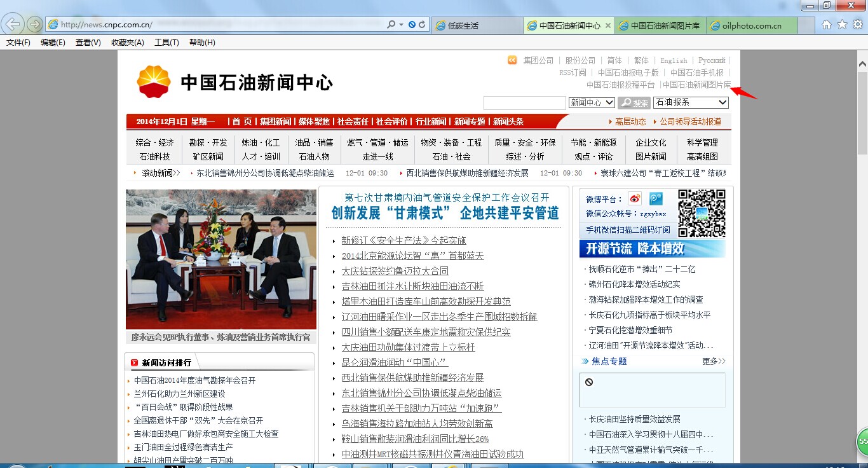Open the 燃气·管道·储运 category

tap(377, 142)
